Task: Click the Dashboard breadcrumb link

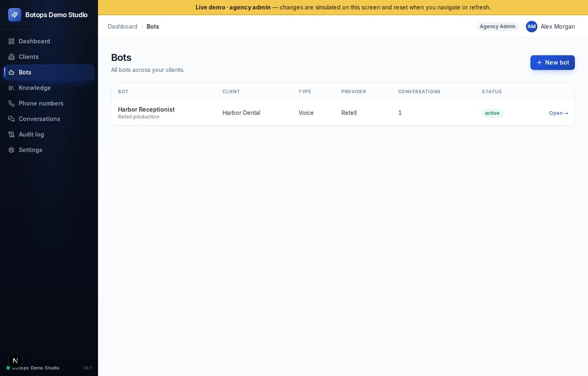Action: (x=122, y=27)
